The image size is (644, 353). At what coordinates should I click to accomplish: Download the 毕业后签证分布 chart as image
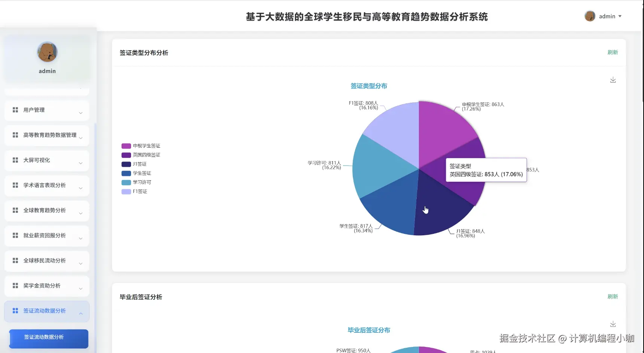(613, 324)
